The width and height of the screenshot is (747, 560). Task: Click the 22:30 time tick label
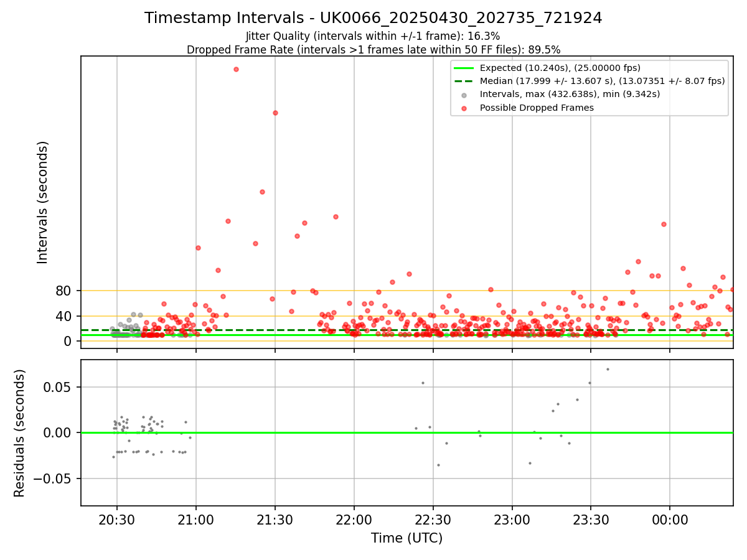coord(433,520)
